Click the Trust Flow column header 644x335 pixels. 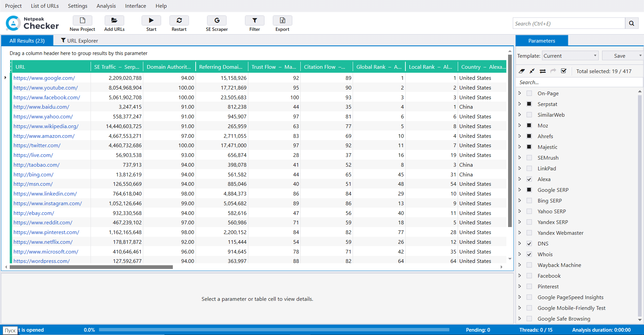274,67
